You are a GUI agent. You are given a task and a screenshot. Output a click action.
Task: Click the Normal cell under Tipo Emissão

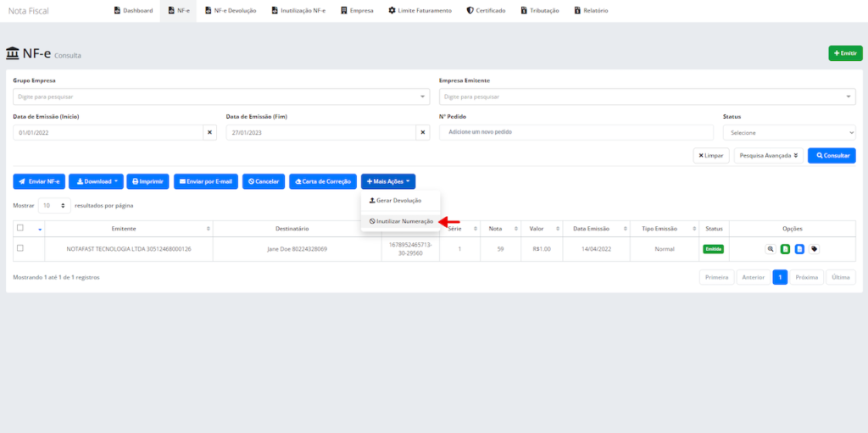(x=665, y=249)
